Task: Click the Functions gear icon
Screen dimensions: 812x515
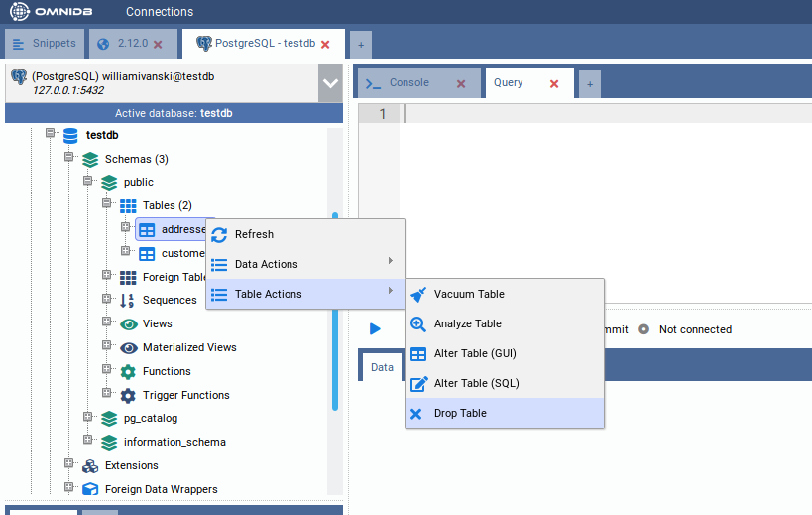Action: 128,372
